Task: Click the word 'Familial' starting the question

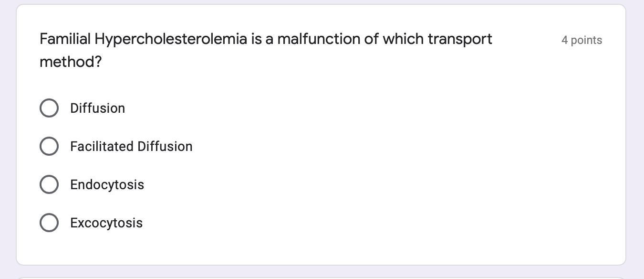Action: point(65,39)
